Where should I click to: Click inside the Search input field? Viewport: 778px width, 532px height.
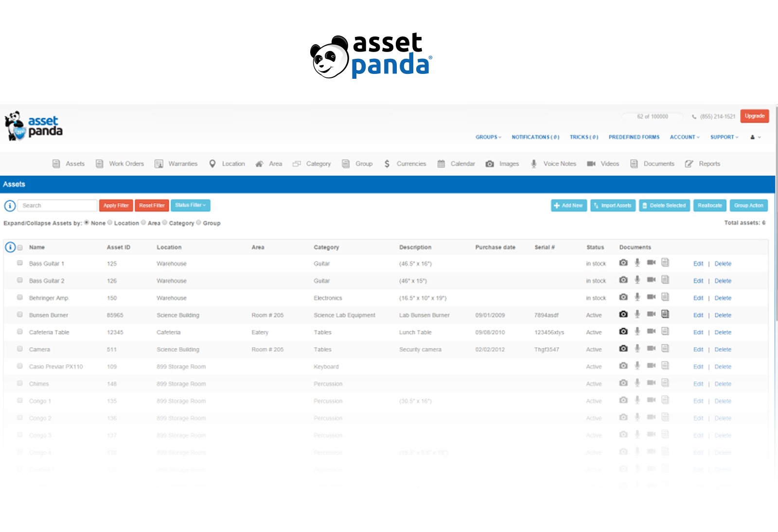57,205
